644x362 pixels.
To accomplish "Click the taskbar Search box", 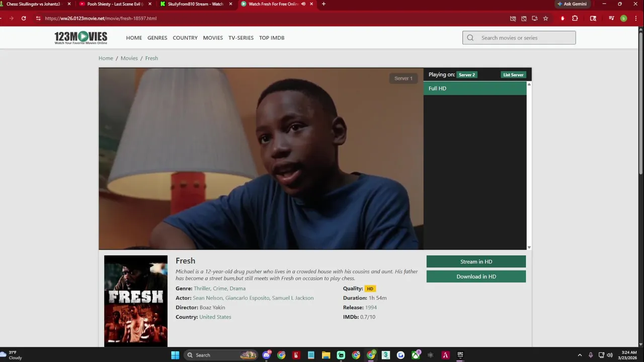I will (220, 355).
